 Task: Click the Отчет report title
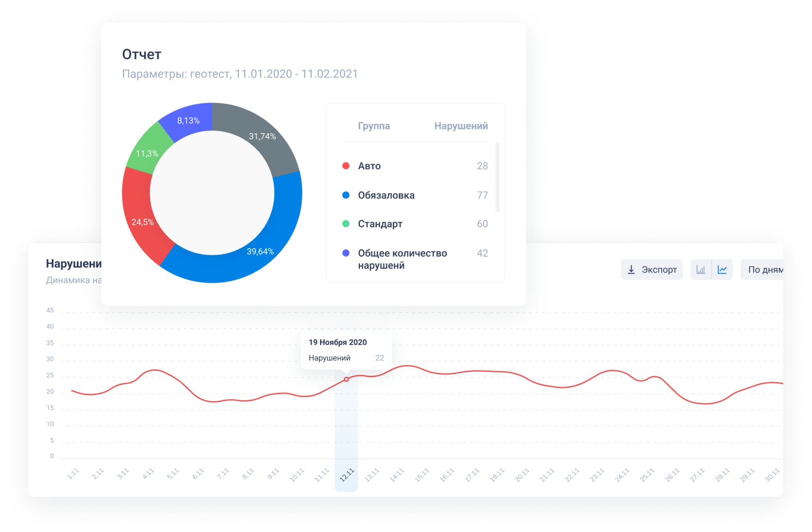coord(142,54)
